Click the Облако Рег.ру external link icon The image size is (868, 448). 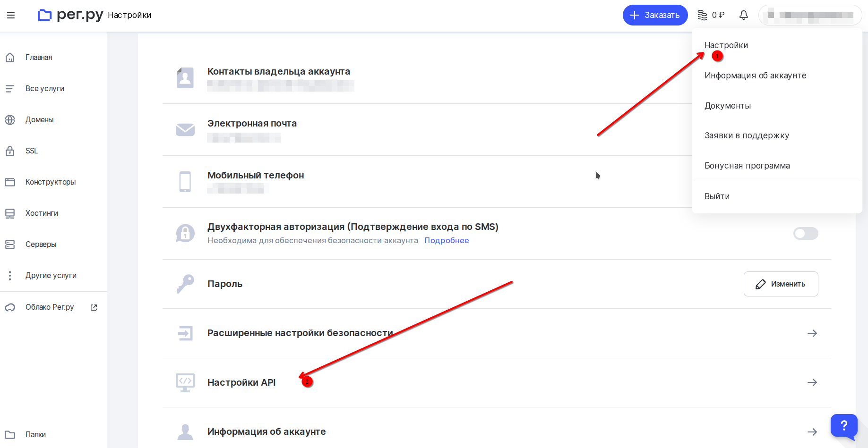click(94, 307)
